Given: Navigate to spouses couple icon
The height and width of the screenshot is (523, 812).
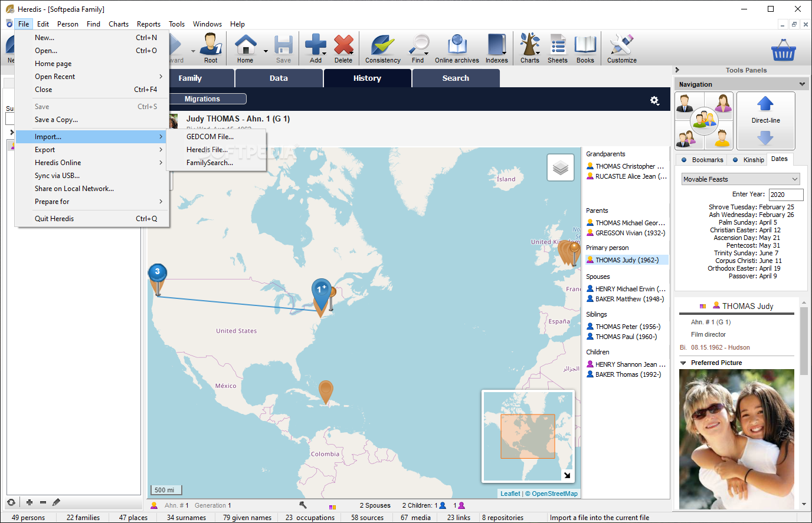Looking at the screenshot, I should (685, 138).
